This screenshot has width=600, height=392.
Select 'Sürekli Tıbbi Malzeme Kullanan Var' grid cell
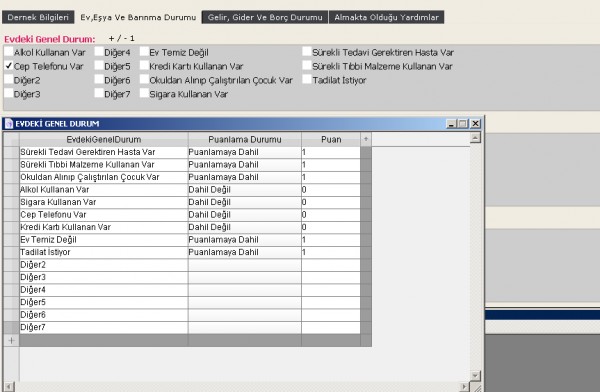point(104,165)
